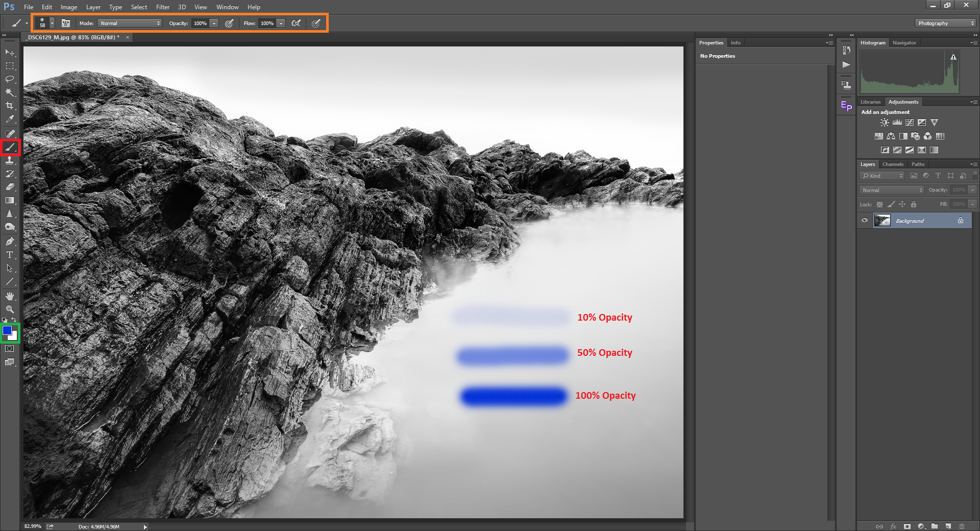Open the EP extension panel
980x531 pixels.
coord(846,106)
